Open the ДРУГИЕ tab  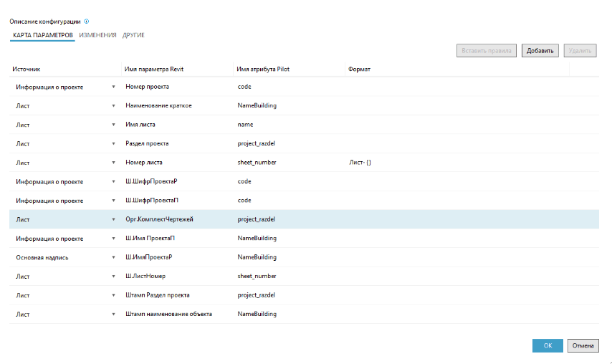(133, 35)
